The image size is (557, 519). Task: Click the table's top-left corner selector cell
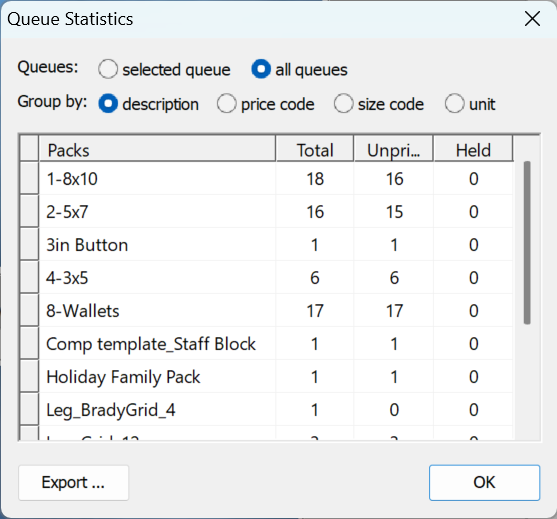coord(29,148)
